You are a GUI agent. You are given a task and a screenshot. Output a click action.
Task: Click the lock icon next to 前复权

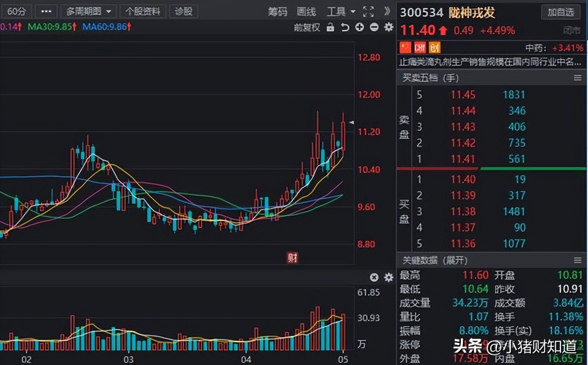(330, 28)
